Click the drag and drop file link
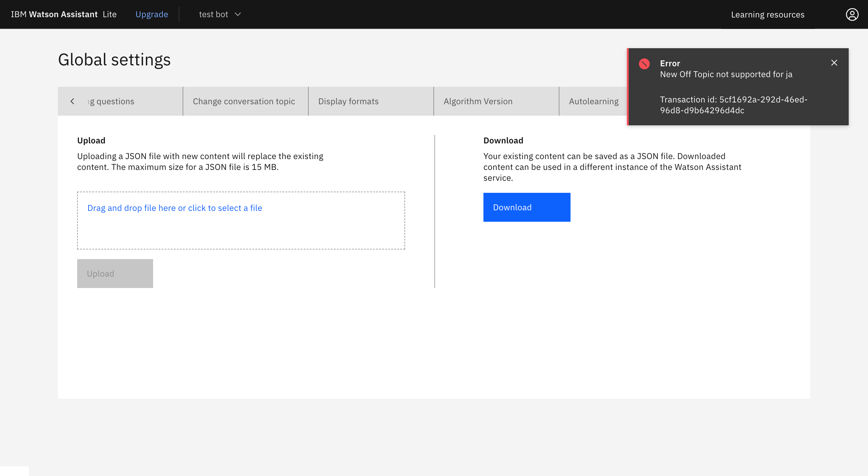 tap(175, 208)
